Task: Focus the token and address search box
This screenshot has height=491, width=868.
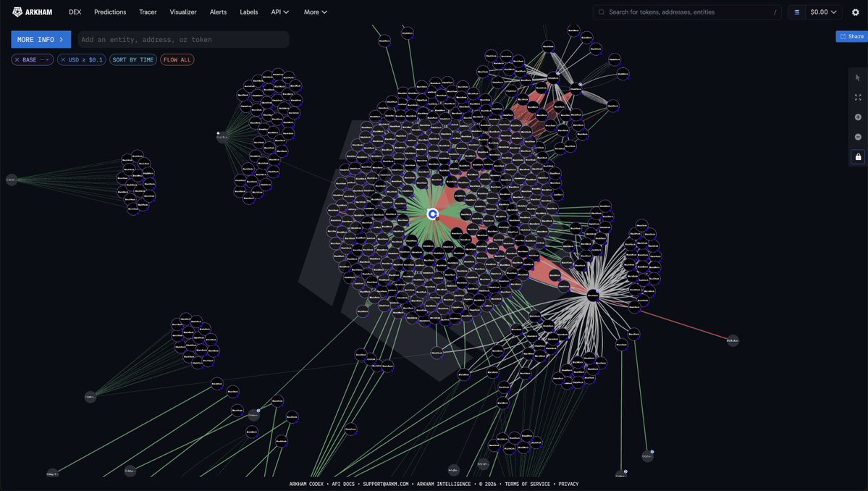Action: [688, 12]
